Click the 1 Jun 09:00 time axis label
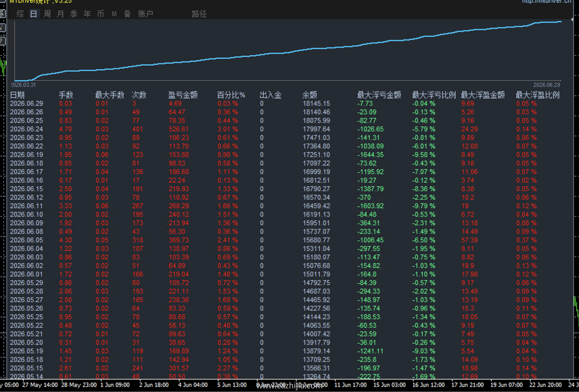Viewport: 579px width, 392px height. click(x=115, y=385)
